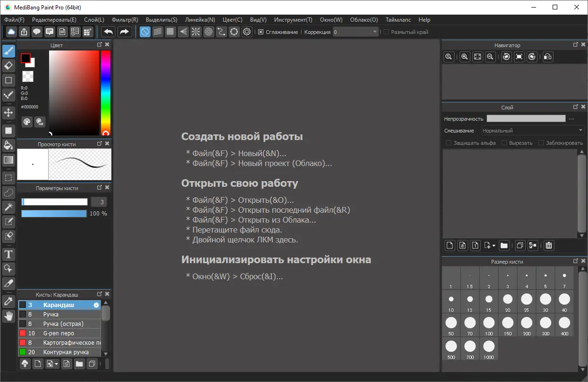Toggle the Сглаживание checkbox

tap(261, 32)
